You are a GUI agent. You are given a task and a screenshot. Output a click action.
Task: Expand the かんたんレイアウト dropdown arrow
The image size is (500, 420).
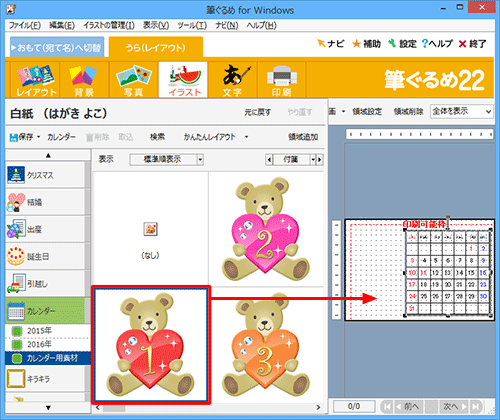(246, 137)
